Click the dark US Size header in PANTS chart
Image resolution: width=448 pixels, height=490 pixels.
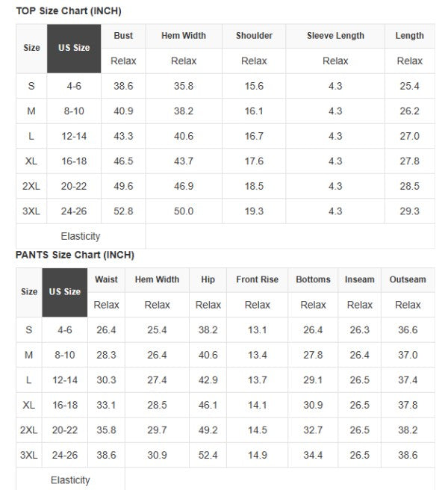pos(65,291)
